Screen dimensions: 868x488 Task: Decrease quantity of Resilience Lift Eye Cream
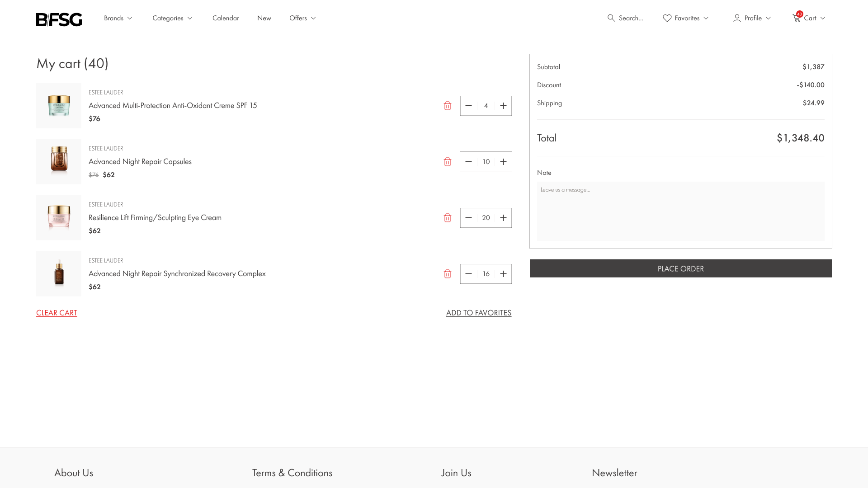pos(469,218)
